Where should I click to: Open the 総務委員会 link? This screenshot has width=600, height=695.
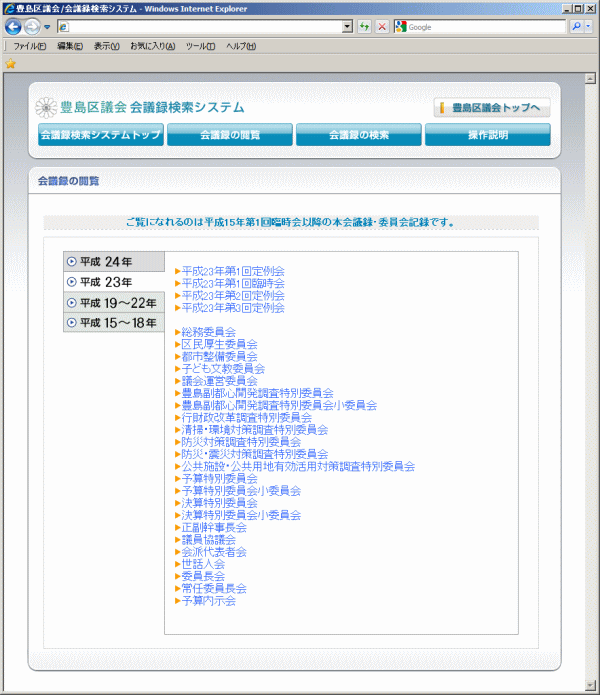tap(209, 332)
